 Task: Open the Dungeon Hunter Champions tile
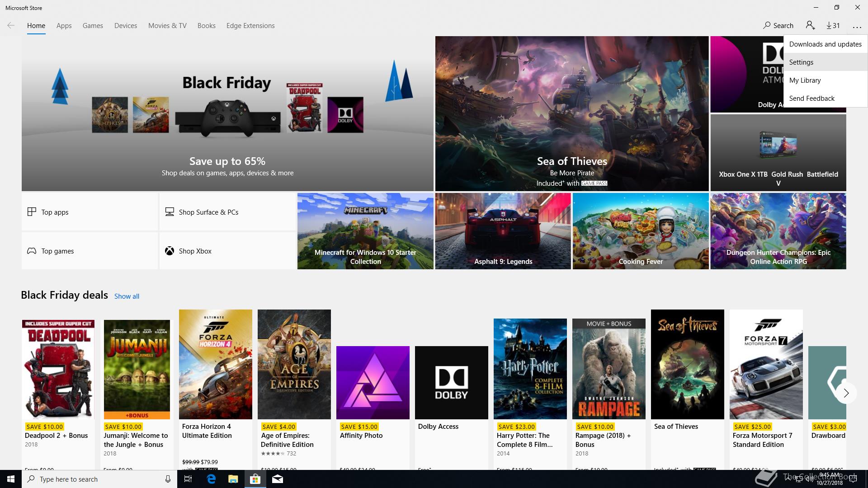(778, 231)
